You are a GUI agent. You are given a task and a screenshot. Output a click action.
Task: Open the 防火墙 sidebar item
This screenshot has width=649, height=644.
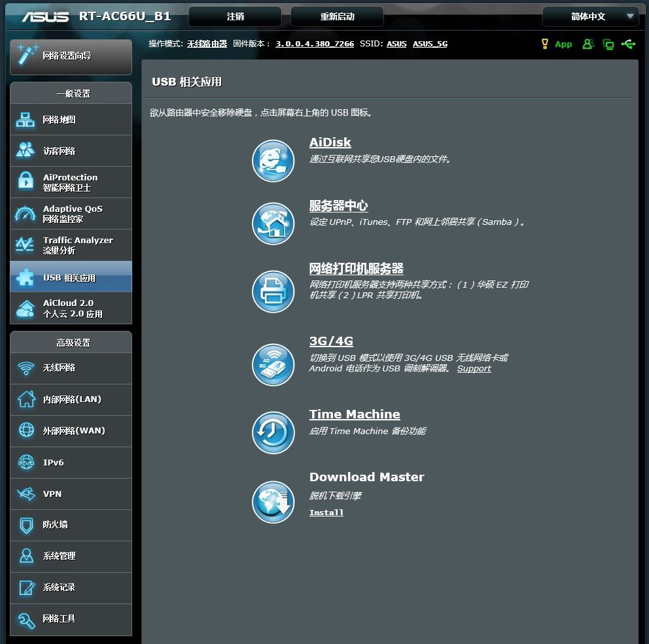point(71,525)
